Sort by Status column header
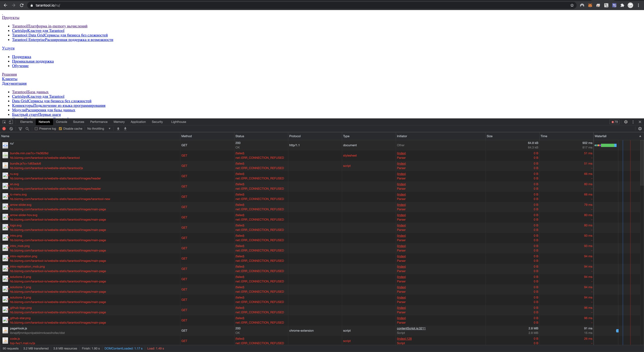644x352 pixels. tap(261, 136)
